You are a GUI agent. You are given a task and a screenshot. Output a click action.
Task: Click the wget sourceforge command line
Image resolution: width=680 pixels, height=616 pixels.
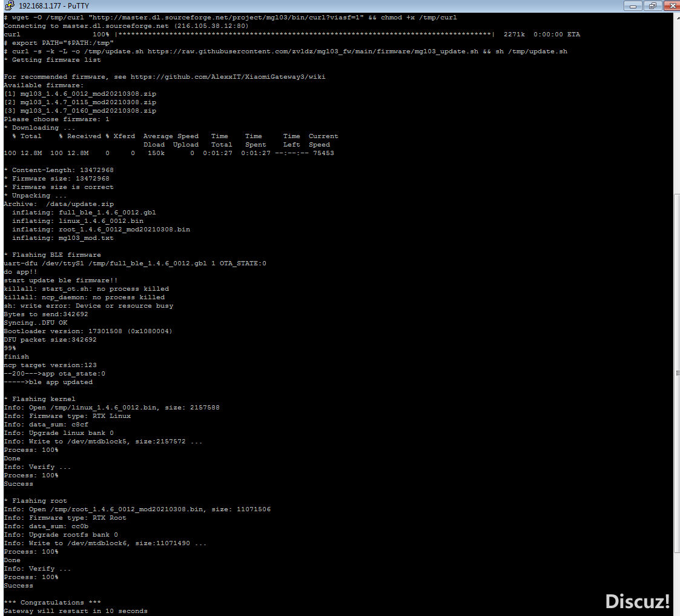tap(230, 18)
